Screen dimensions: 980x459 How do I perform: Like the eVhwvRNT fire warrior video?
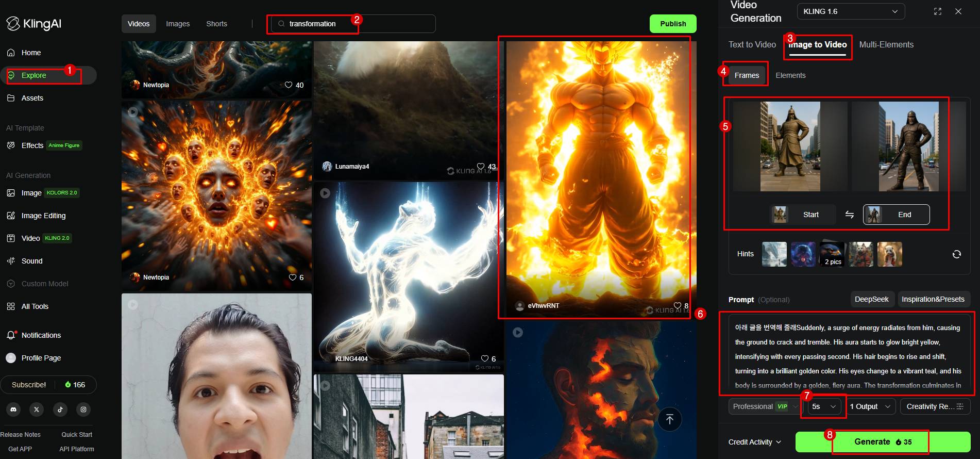tap(678, 306)
